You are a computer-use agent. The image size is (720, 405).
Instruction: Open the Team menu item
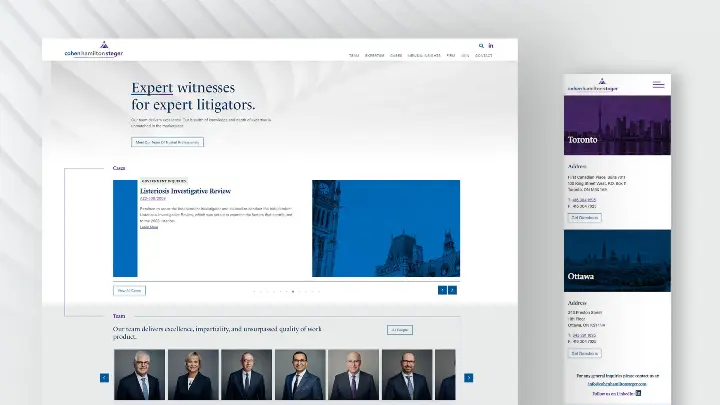click(x=354, y=56)
